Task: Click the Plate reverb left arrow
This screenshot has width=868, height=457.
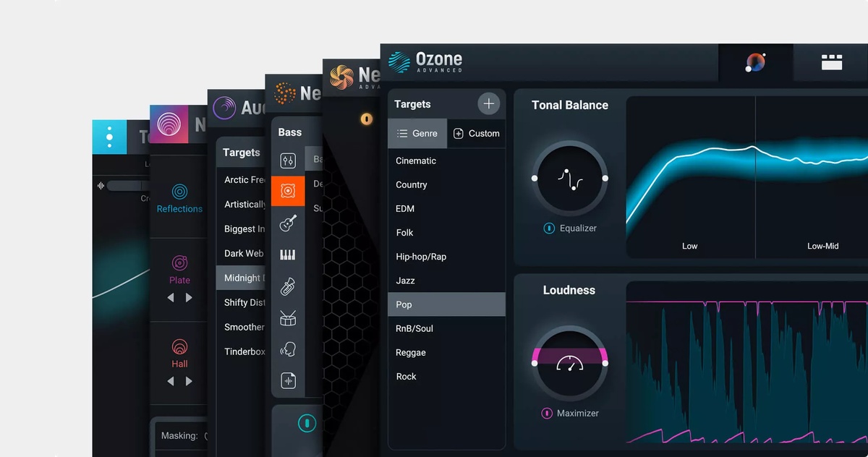Action: tap(171, 298)
